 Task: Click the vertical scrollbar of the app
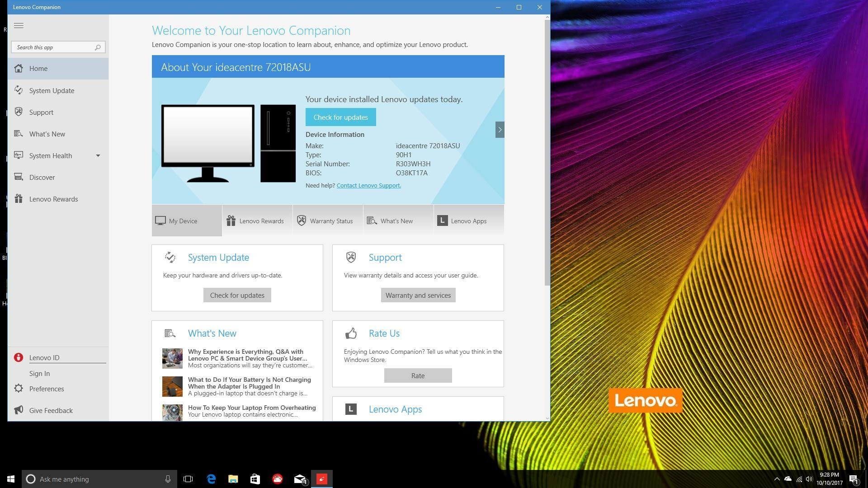point(547,154)
